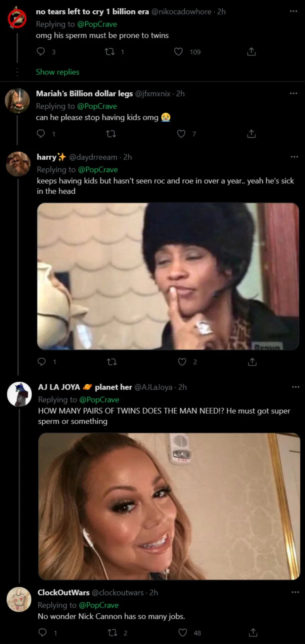305x644 pixels.
Task: Toggle retweet on ClockOutWars tweet
Action: [x=113, y=633]
